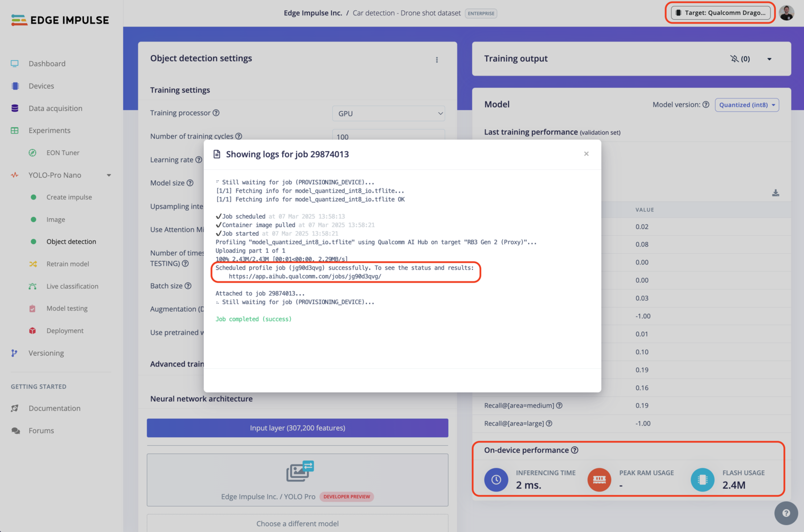Show help for On-device performance

click(575, 450)
